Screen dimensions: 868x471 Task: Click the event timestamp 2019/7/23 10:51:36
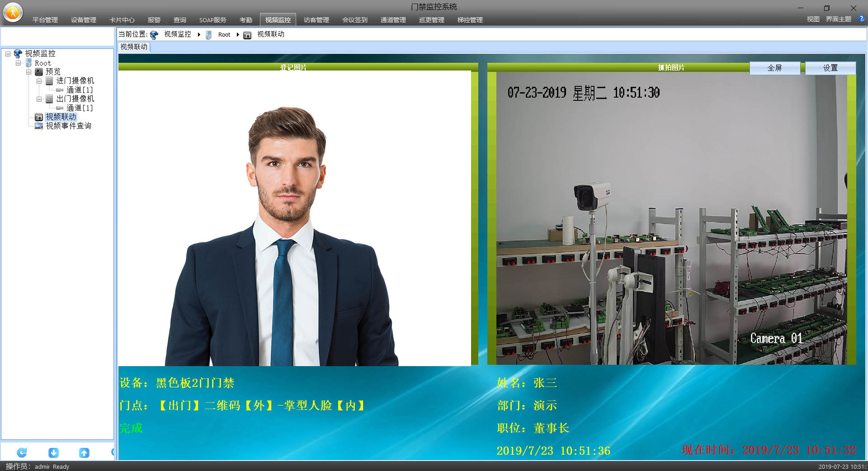553,451
